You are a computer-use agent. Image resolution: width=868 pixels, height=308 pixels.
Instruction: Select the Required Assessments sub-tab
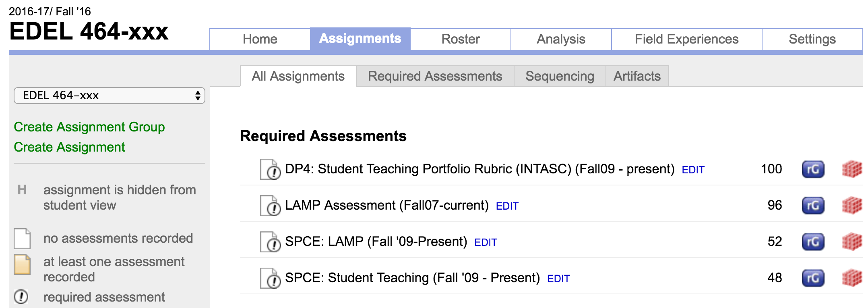pos(435,76)
